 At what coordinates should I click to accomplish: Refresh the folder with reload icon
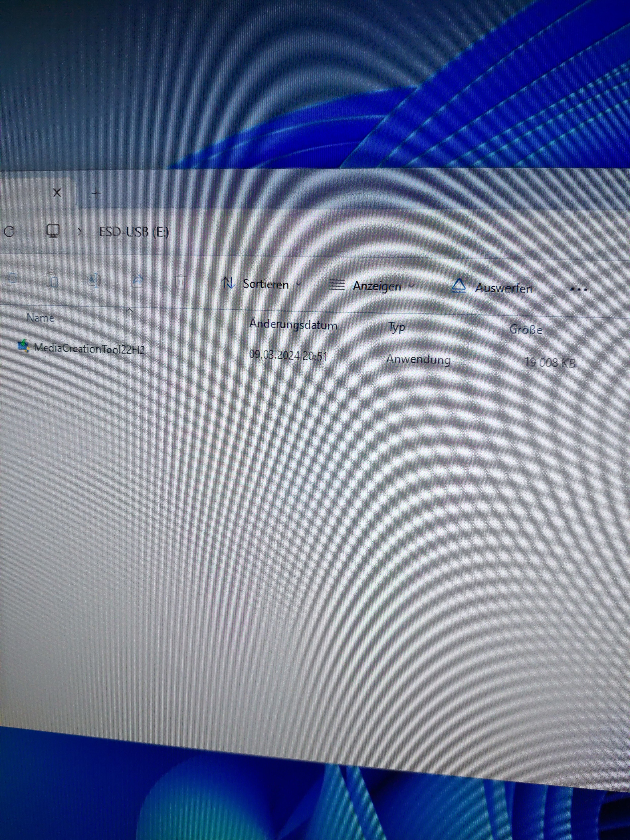tap(9, 231)
